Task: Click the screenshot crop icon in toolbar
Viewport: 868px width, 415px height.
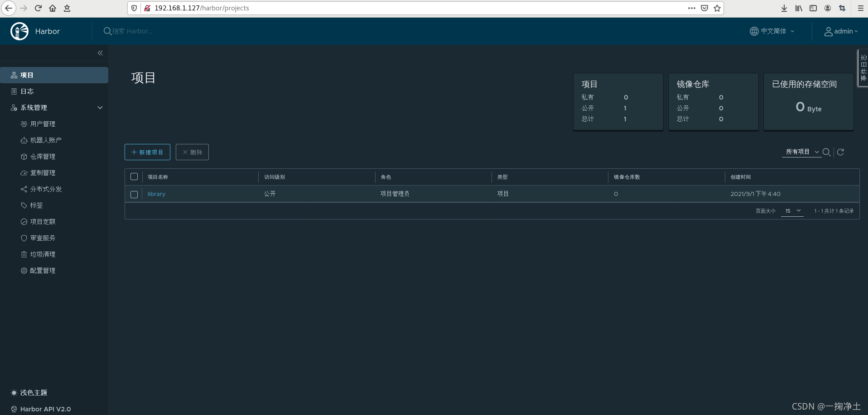Action: 842,8
